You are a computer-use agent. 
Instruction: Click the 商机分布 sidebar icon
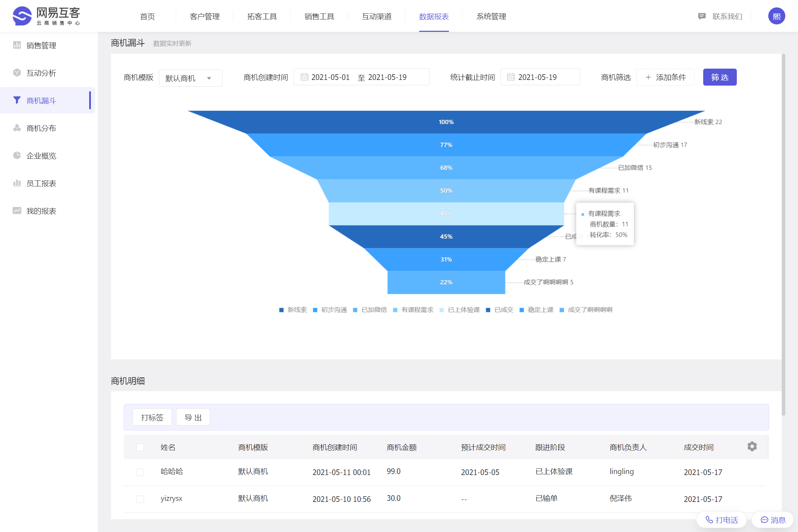point(17,128)
